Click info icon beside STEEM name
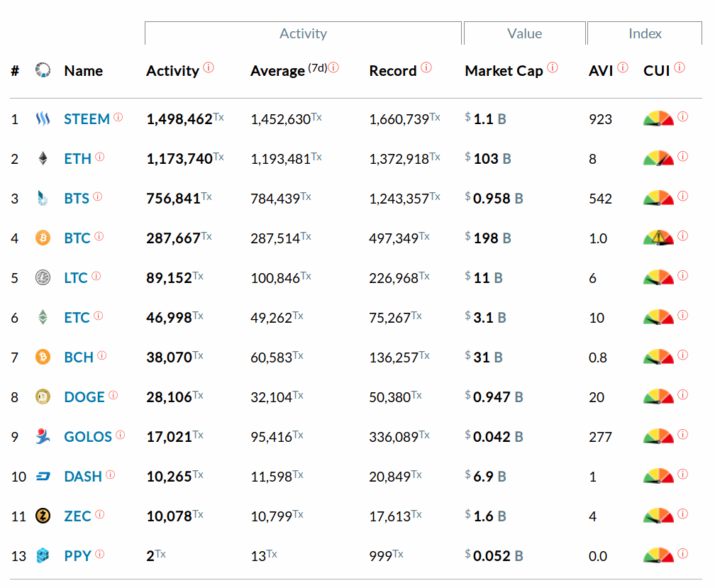715x588 pixels. pyautogui.click(x=118, y=117)
